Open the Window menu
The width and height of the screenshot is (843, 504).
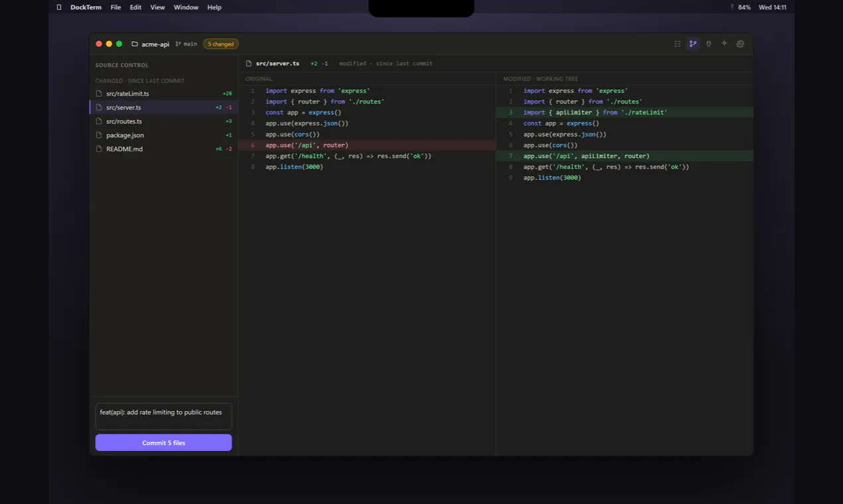(186, 7)
